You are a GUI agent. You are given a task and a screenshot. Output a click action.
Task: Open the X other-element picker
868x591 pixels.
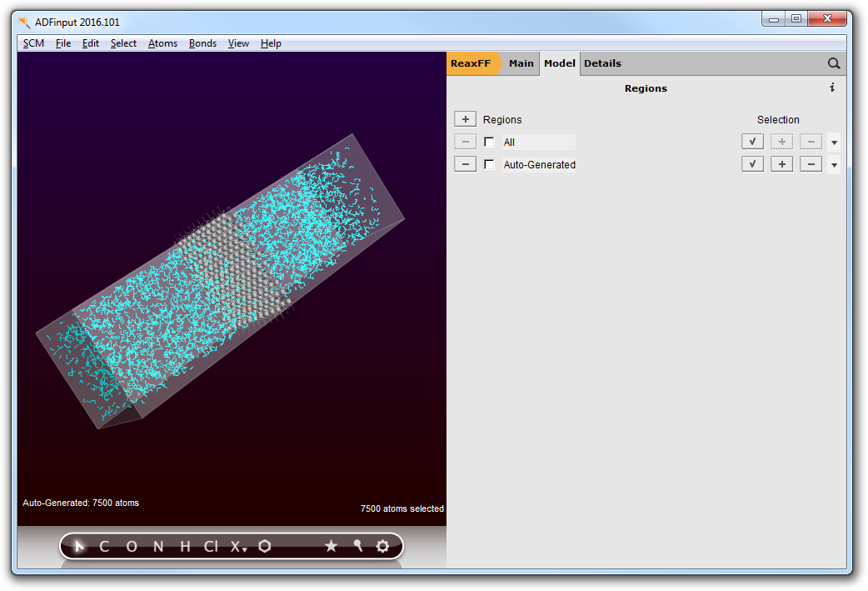coord(238,547)
